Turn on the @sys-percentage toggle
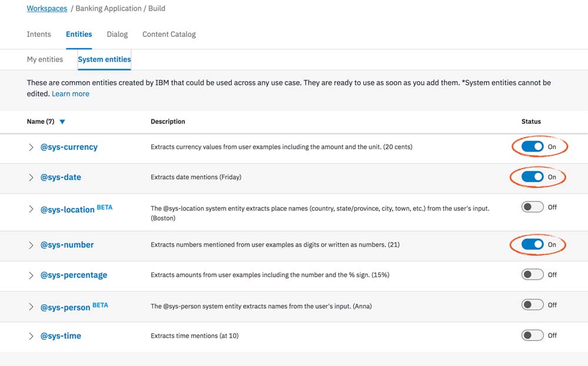 coord(532,274)
